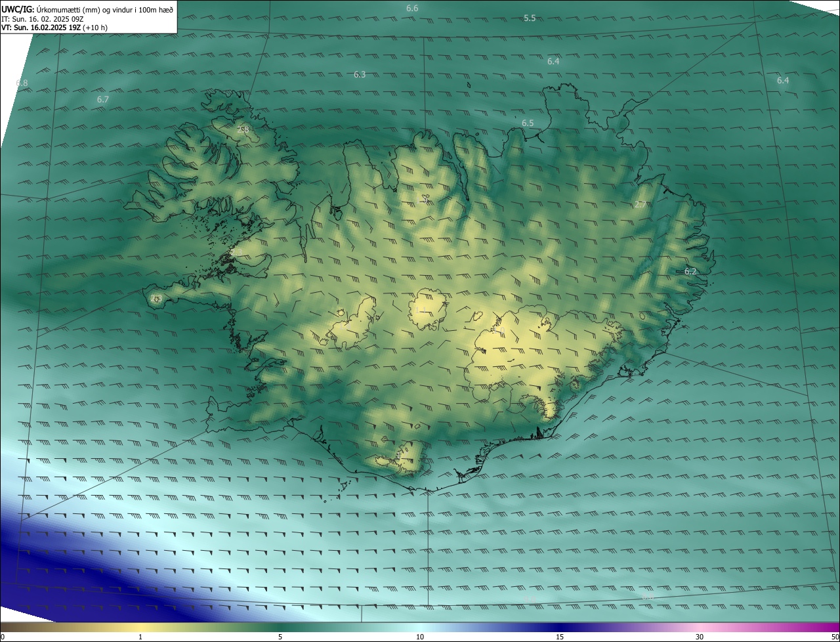Click the 6.3 value label

[x=360, y=74]
